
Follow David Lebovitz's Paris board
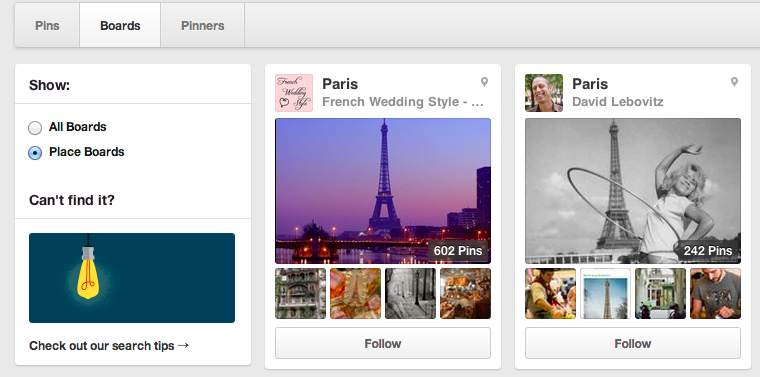pyautogui.click(x=633, y=344)
